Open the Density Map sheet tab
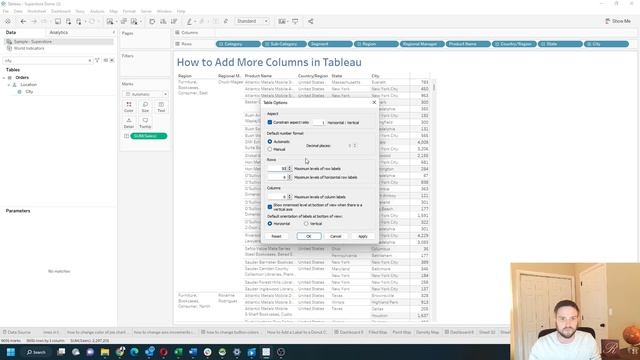The image size is (640, 360). [x=427, y=332]
